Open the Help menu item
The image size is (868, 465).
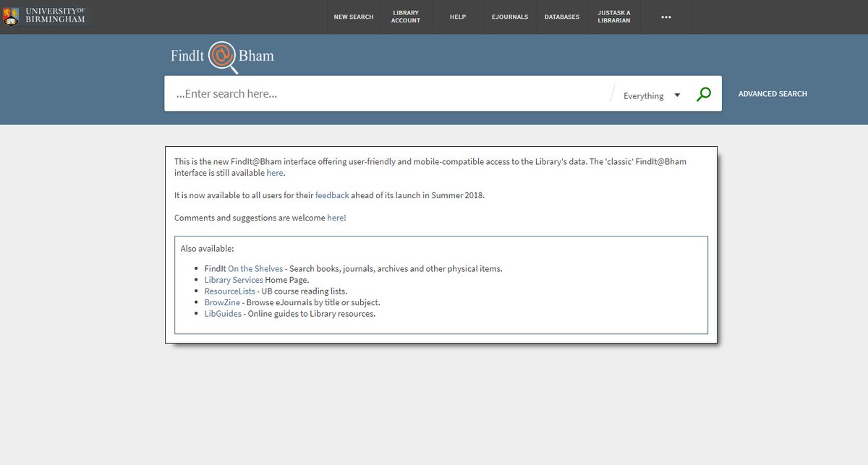pos(457,17)
